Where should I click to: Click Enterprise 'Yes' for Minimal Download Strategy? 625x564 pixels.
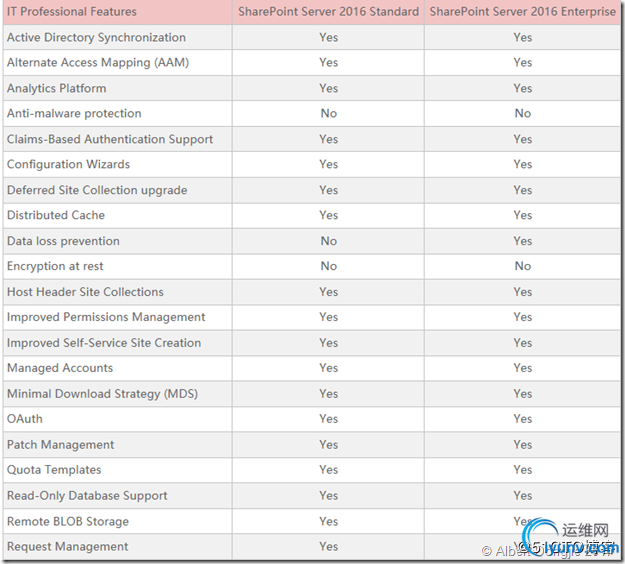coord(523,394)
